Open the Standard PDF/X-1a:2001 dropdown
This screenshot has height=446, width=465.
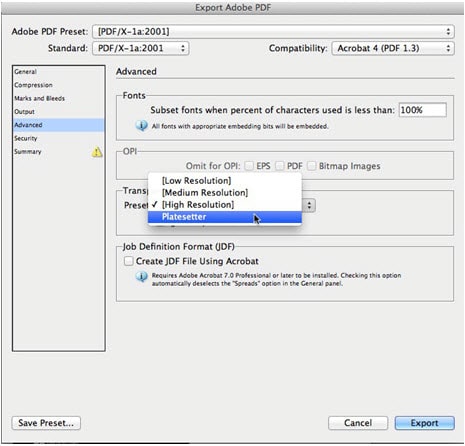(141, 48)
